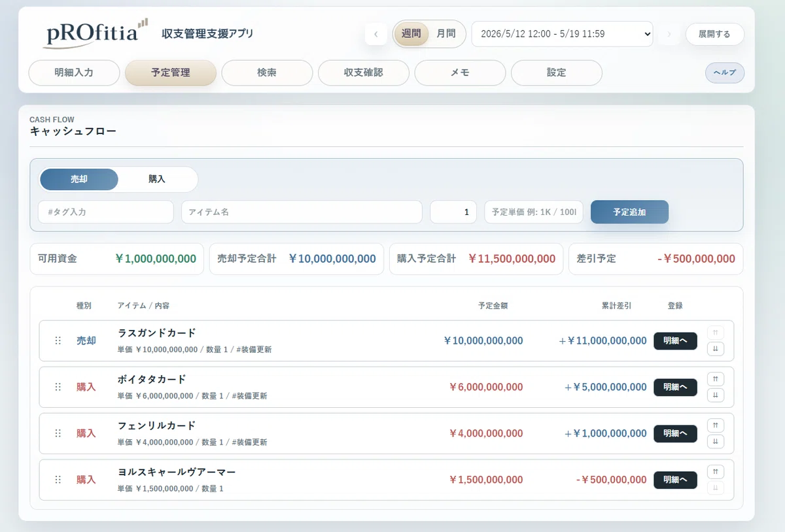Click 種別 column header

84,306
